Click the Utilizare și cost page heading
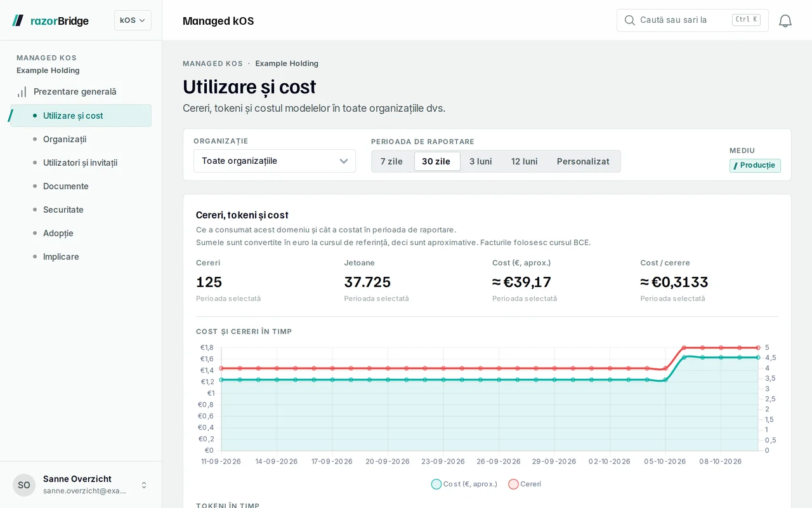The width and height of the screenshot is (812, 508). tap(249, 87)
